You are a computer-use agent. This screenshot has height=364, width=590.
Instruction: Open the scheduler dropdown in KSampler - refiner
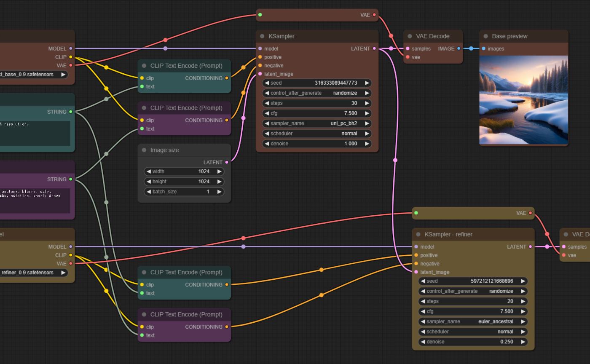(x=473, y=332)
